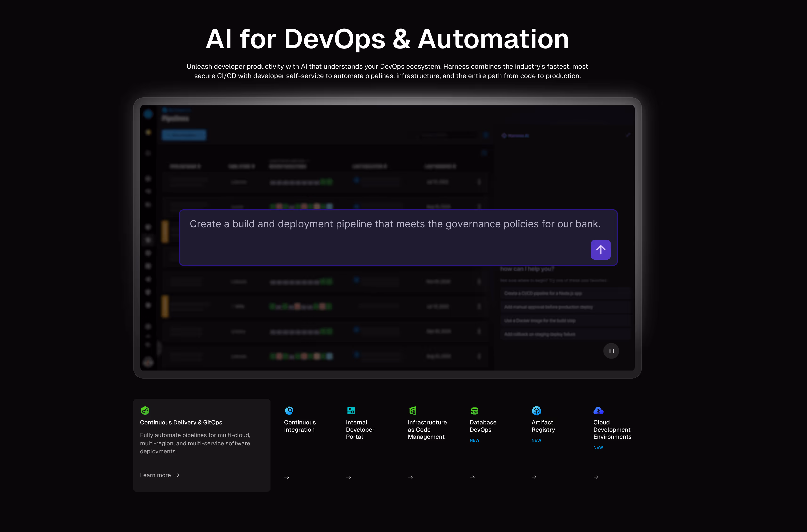This screenshot has width=807, height=532.
Task: Click arrow under Database DevOps
Action: coord(472,477)
